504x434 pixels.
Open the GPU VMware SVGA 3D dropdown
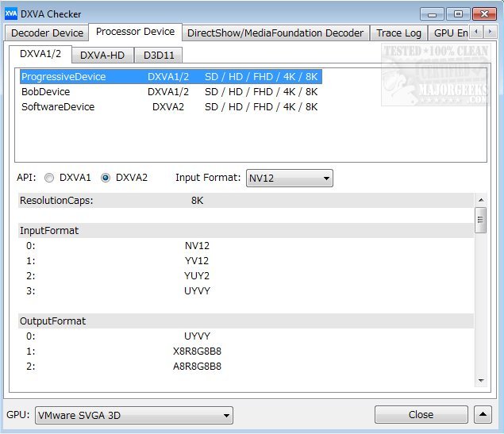[133, 415]
